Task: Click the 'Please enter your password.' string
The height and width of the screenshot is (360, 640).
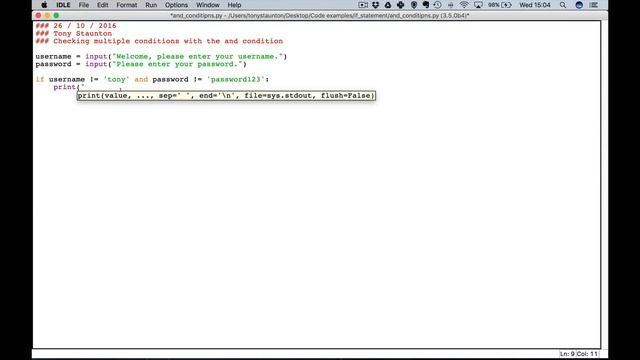Action: pyautogui.click(x=177, y=64)
